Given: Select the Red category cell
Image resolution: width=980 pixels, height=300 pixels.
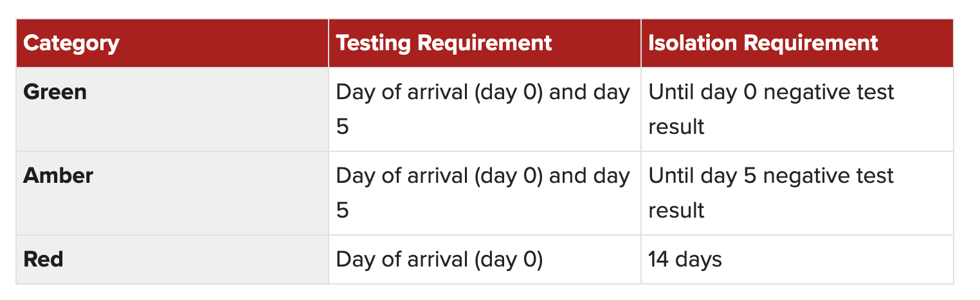Looking at the screenshot, I should pyautogui.click(x=172, y=259).
